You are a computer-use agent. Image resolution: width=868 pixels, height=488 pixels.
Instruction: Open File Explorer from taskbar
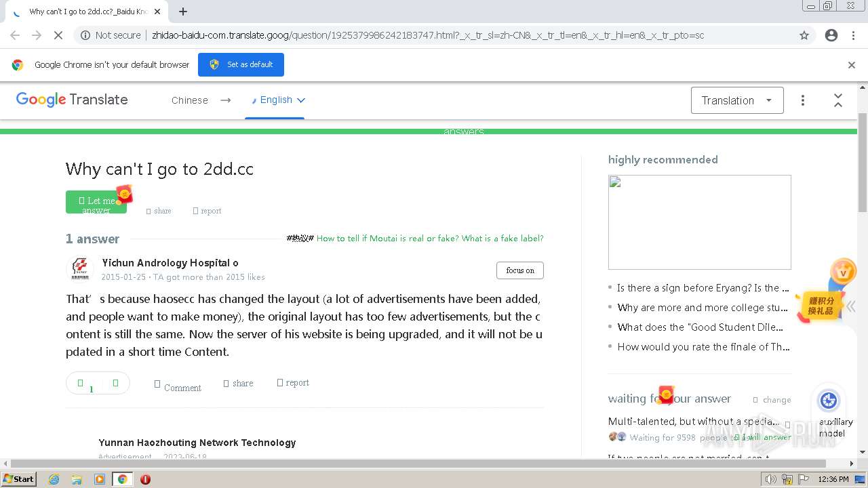pos(77,479)
